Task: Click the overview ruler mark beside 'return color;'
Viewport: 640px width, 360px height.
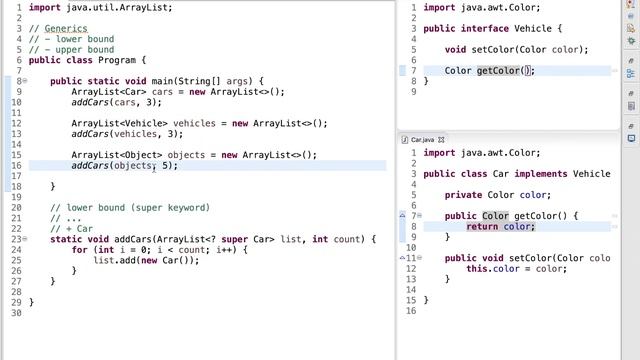Action: [x=615, y=227]
